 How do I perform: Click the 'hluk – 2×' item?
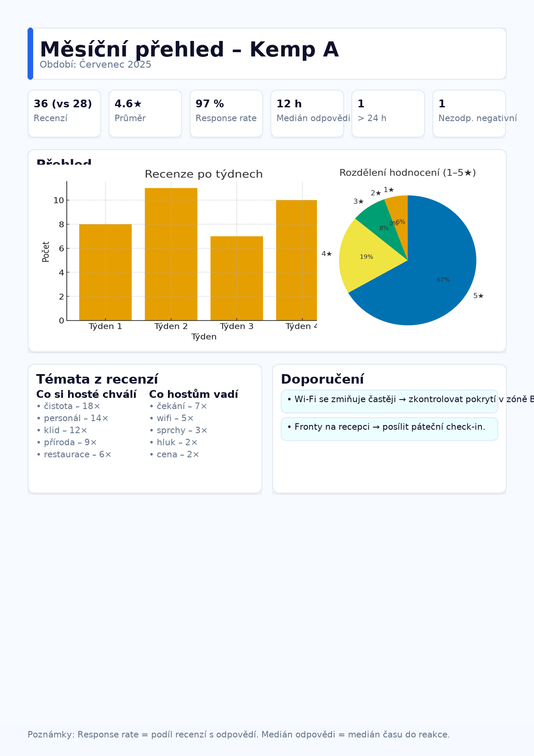[x=173, y=442]
